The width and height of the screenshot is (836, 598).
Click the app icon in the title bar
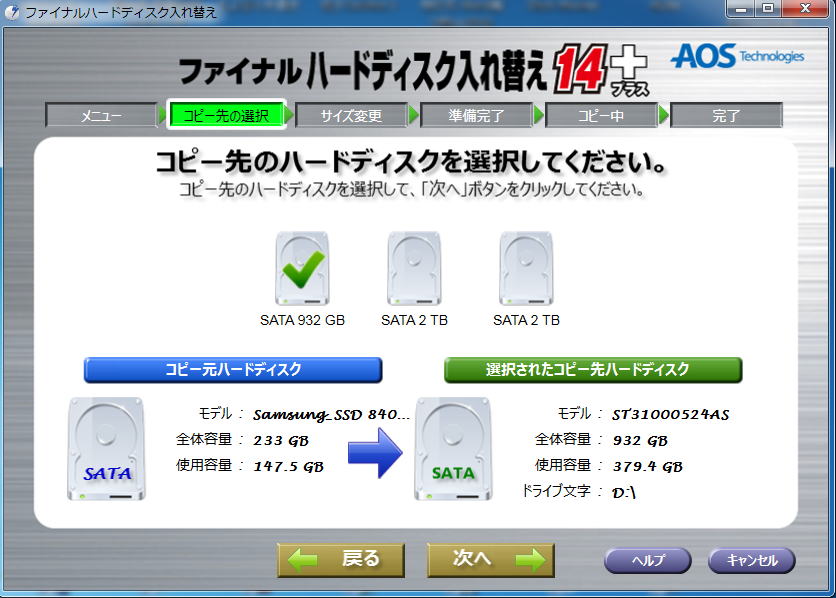[x=12, y=13]
